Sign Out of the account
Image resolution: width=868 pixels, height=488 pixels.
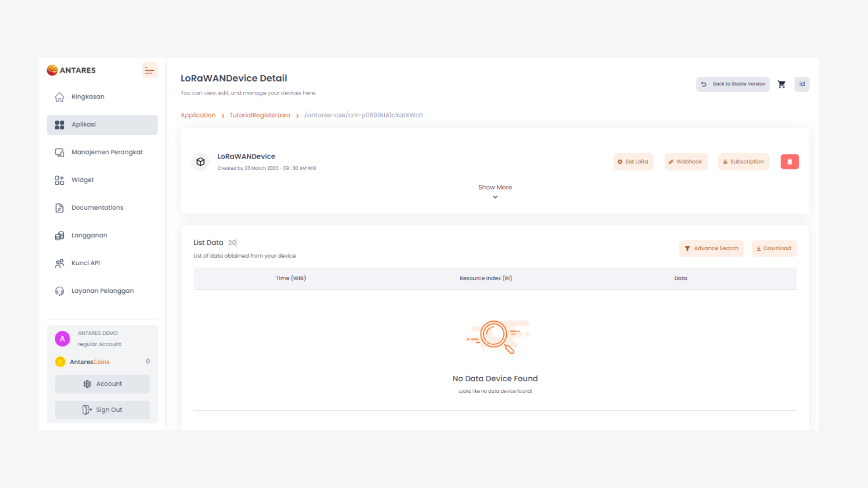(x=102, y=410)
